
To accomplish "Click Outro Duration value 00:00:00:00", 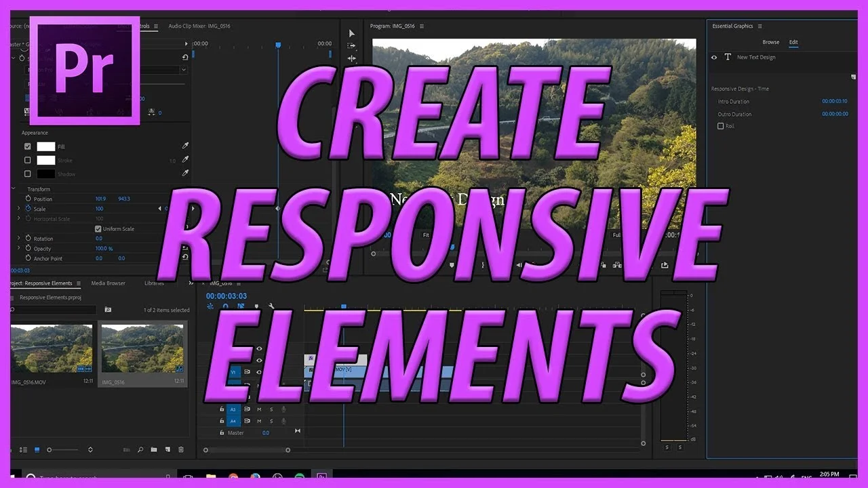I will pos(835,114).
